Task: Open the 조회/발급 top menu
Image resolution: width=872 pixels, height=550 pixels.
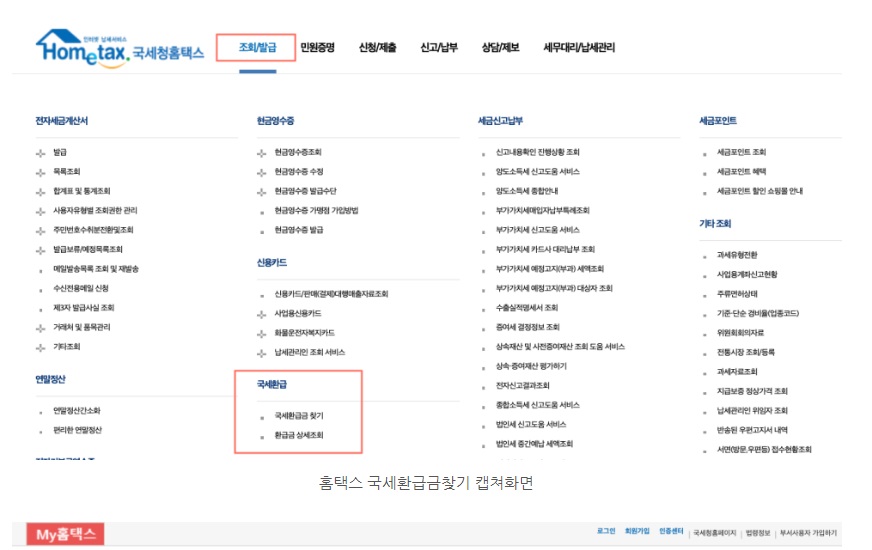Action: (257, 47)
